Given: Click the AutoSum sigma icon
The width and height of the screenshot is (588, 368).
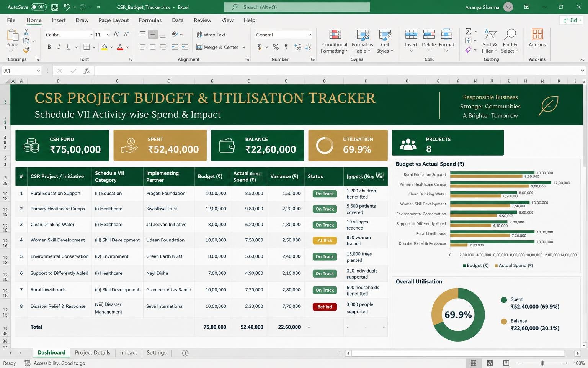Looking at the screenshot, I should 468,31.
